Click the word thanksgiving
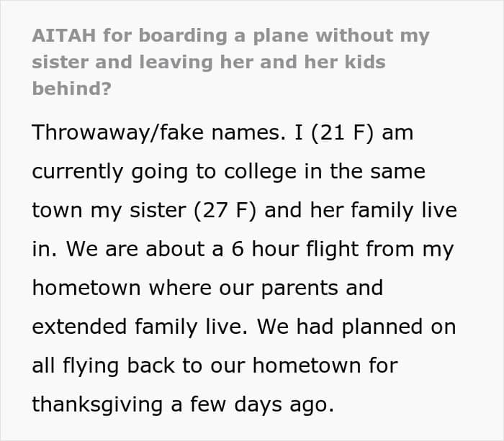This screenshot has height=441, width=504. [97, 405]
